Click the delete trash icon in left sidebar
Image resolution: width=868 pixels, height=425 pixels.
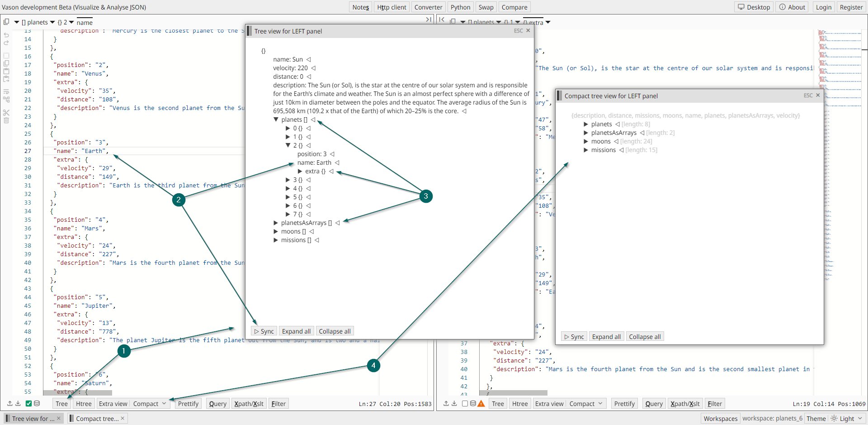[6, 120]
